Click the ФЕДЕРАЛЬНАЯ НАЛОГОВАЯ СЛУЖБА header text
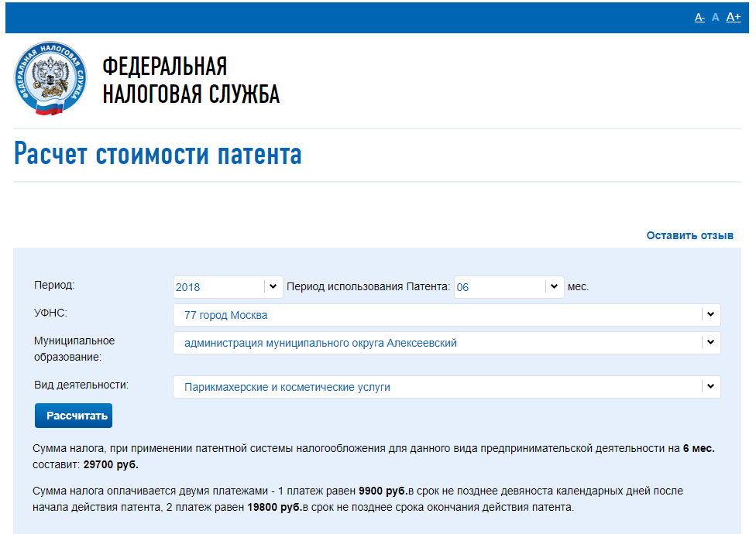 [191, 80]
